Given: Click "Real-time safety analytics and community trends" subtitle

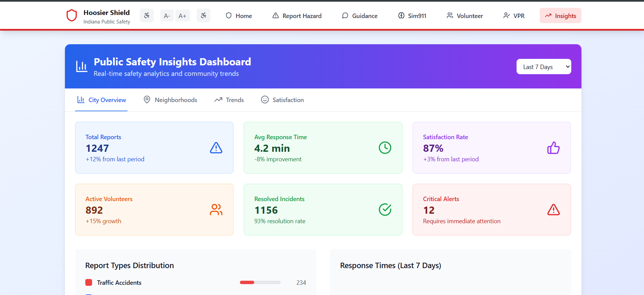Looking at the screenshot, I should (166, 73).
